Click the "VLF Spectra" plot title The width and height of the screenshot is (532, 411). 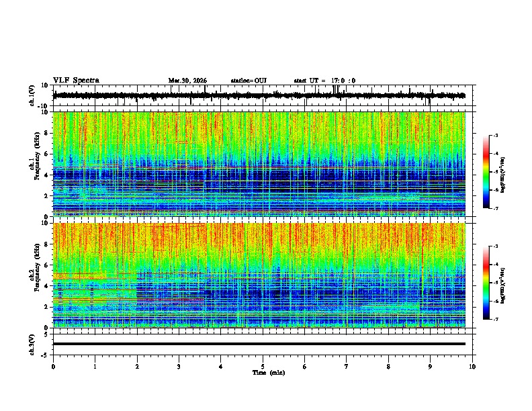76,80
